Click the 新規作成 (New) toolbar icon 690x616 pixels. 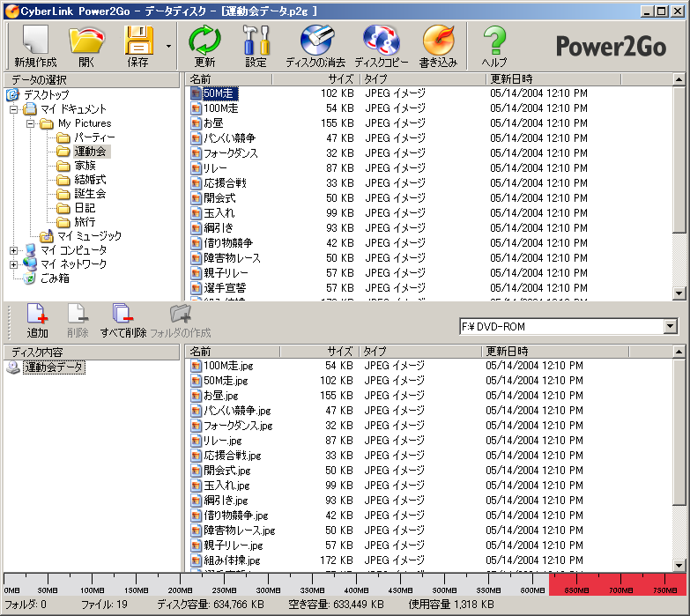click(35, 46)
